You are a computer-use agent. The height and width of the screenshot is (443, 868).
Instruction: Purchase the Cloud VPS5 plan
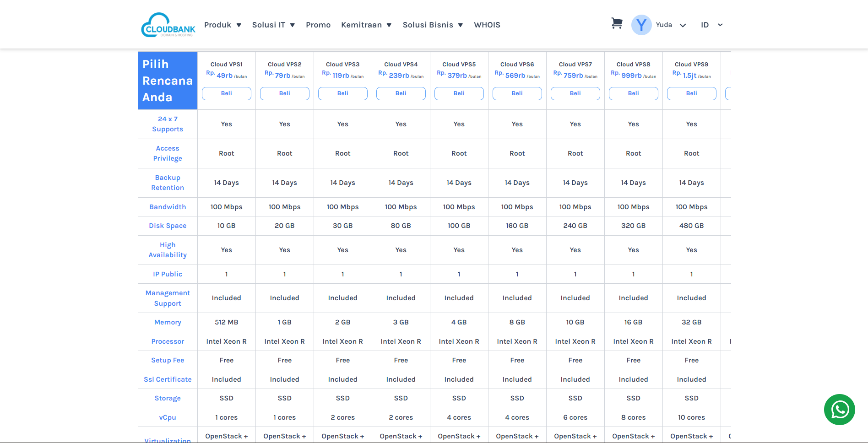(x=459, y=93)
